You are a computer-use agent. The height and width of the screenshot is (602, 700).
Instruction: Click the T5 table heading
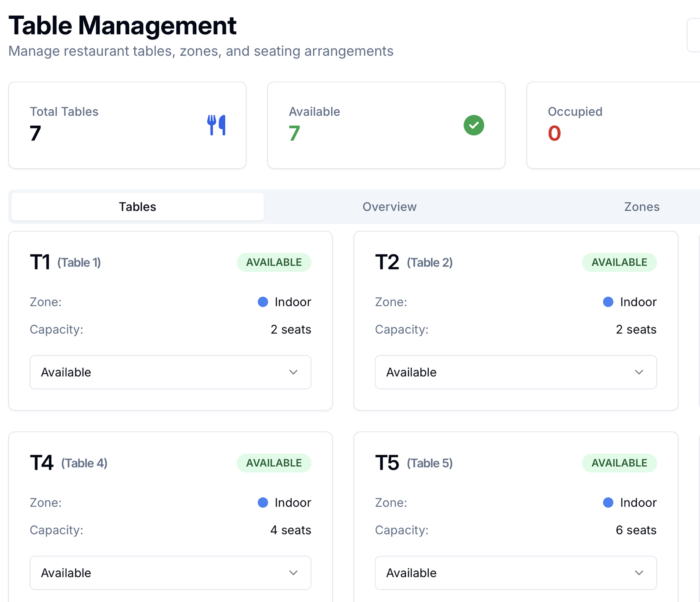(387, 463)
